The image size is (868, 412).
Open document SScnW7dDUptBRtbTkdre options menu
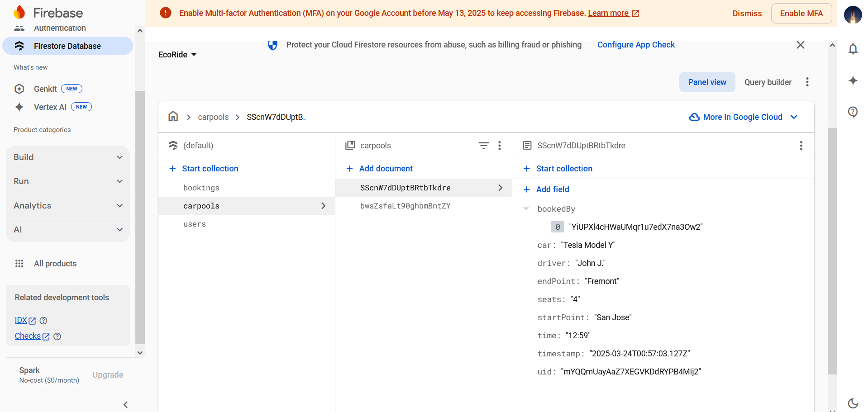pyautogui.click(x=801, y=146)
